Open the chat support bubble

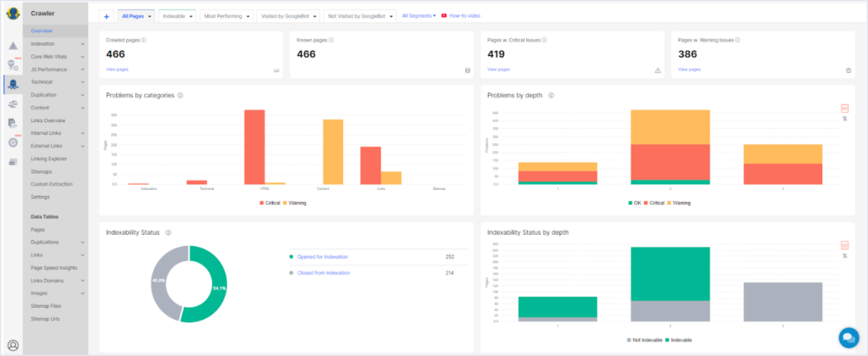pos(848,337)
